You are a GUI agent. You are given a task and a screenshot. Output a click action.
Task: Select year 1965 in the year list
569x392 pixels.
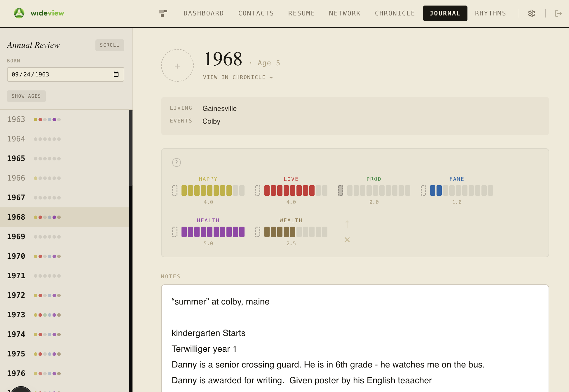pos(16,158)
